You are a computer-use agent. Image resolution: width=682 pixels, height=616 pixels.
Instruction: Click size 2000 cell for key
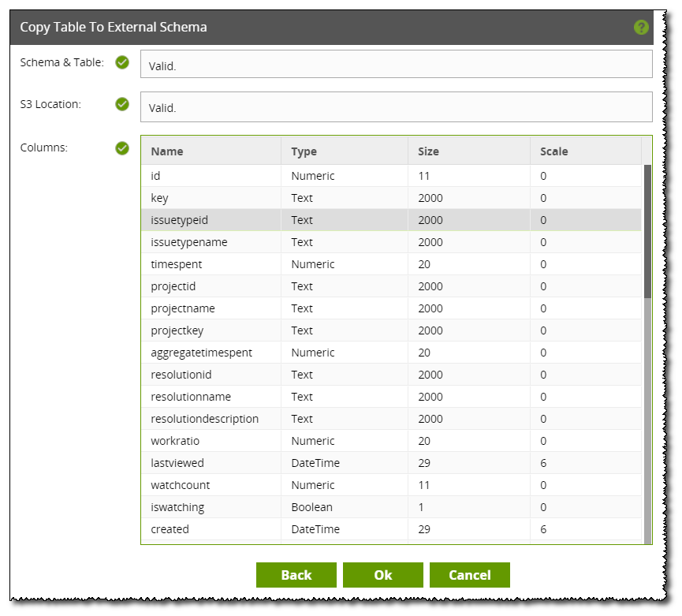coord(469,198)
